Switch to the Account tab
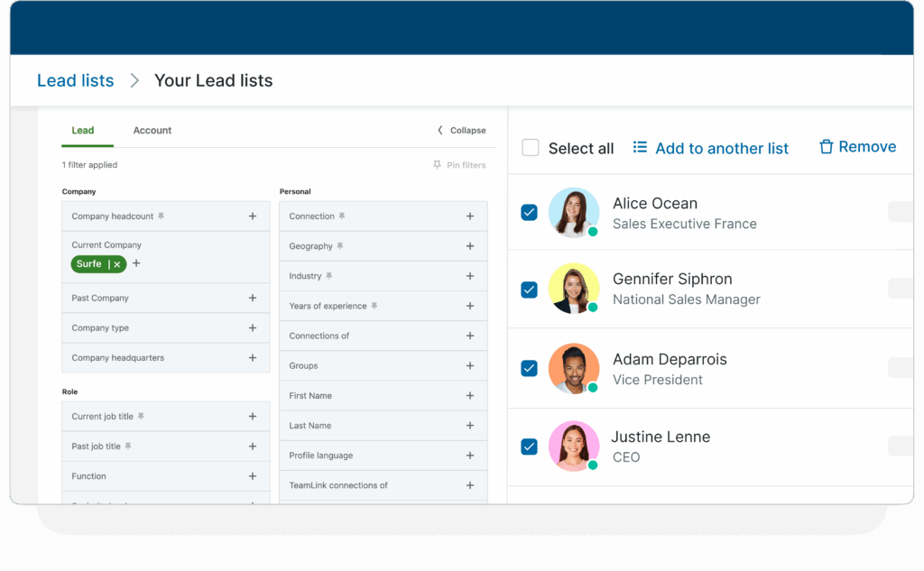Viewport: 924px width, 571px height. (152, 131)
